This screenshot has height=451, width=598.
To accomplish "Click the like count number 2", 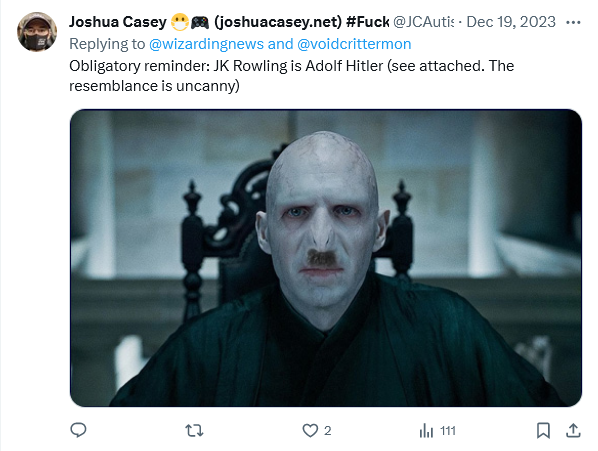I will coord(328,431).
